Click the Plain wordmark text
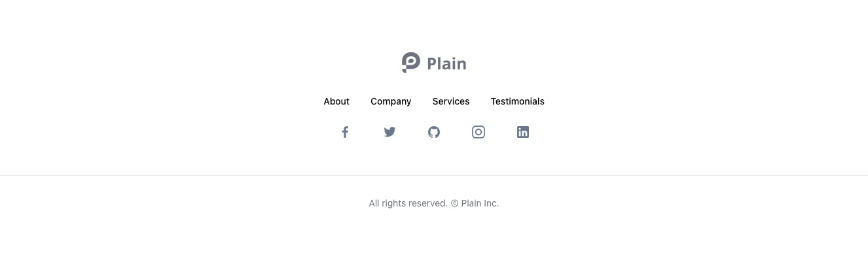Screen dimensions: 868x262 click(446, 63)
